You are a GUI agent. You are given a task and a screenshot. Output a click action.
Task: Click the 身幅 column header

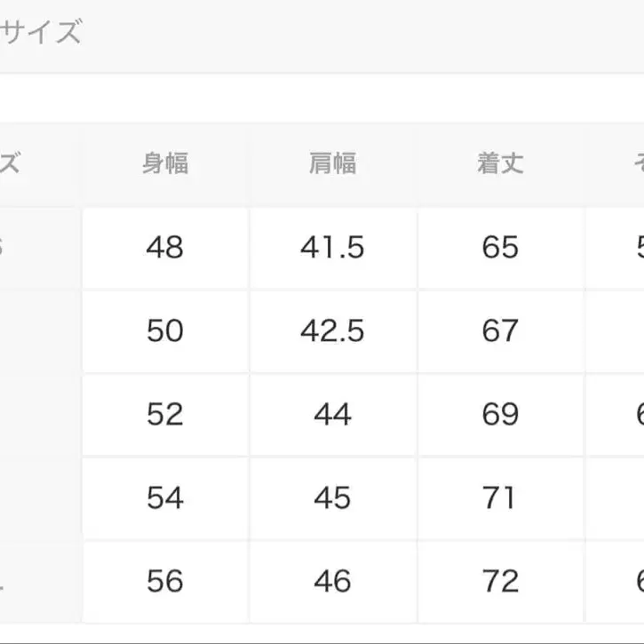[165, 163]
